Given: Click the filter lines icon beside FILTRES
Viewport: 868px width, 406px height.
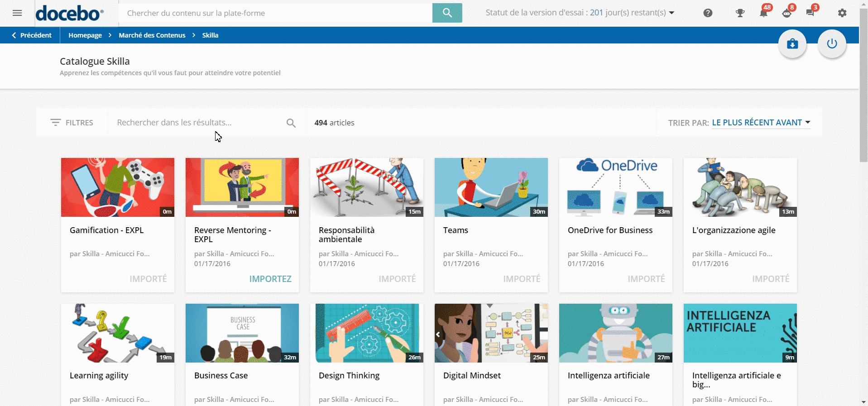Looking at the screenshot, I should (55, 122).
